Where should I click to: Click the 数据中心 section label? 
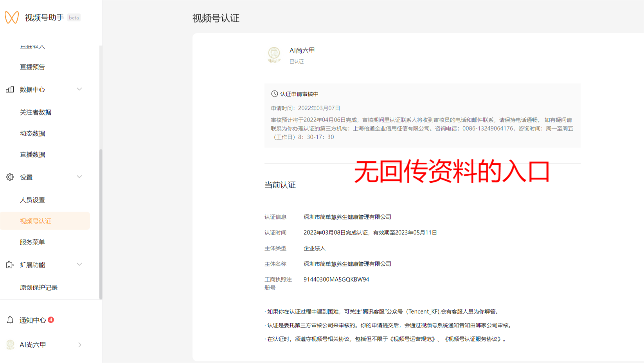32,90
